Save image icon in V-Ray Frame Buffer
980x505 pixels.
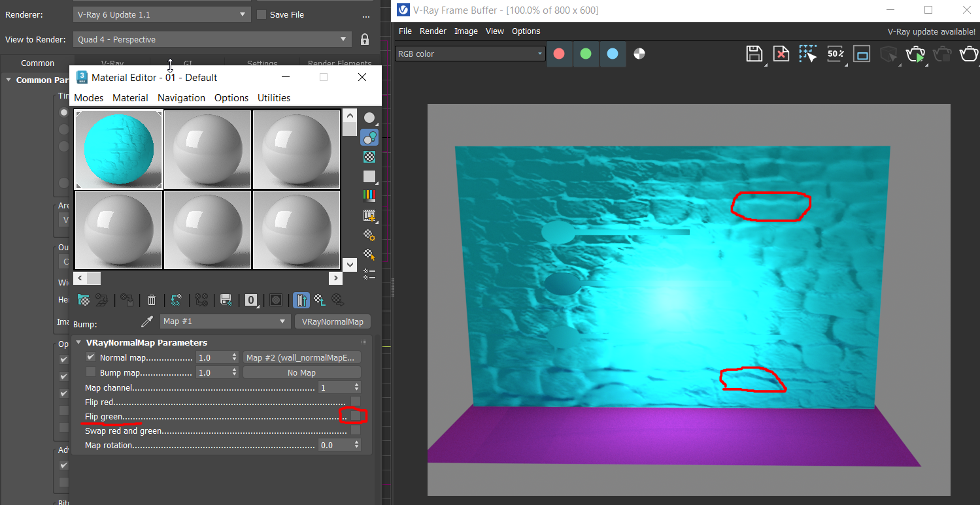click(x=754, y=54)
